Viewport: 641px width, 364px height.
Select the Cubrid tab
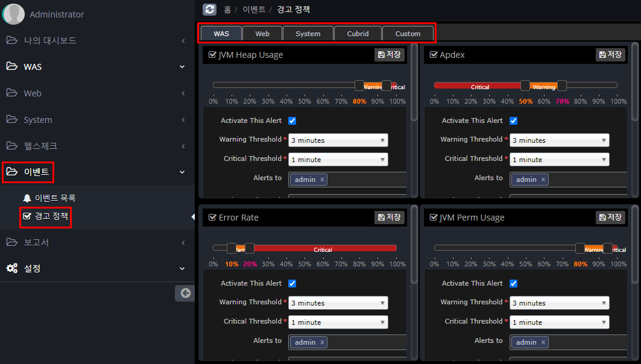pos(358,34)
